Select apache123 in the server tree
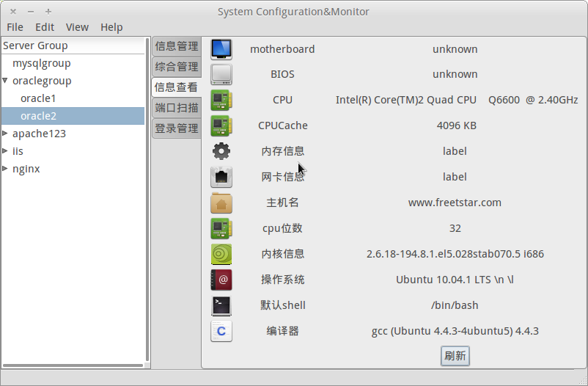Image resolution: width=588 pixels, height=386 pixels. pos(39,134)
